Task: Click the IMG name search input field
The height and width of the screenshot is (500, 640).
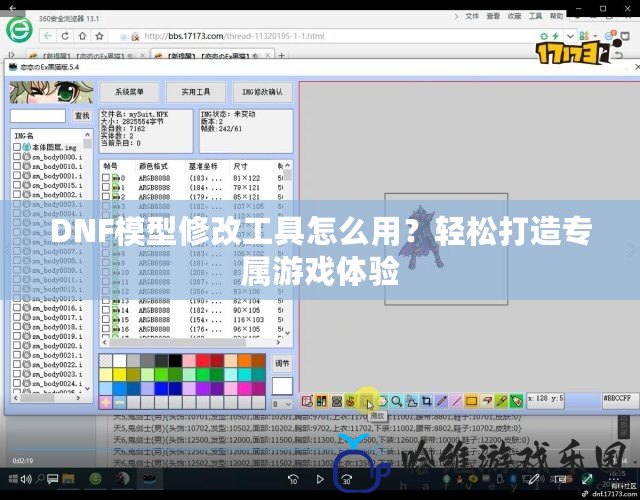Action: click(x=38, y=116)
